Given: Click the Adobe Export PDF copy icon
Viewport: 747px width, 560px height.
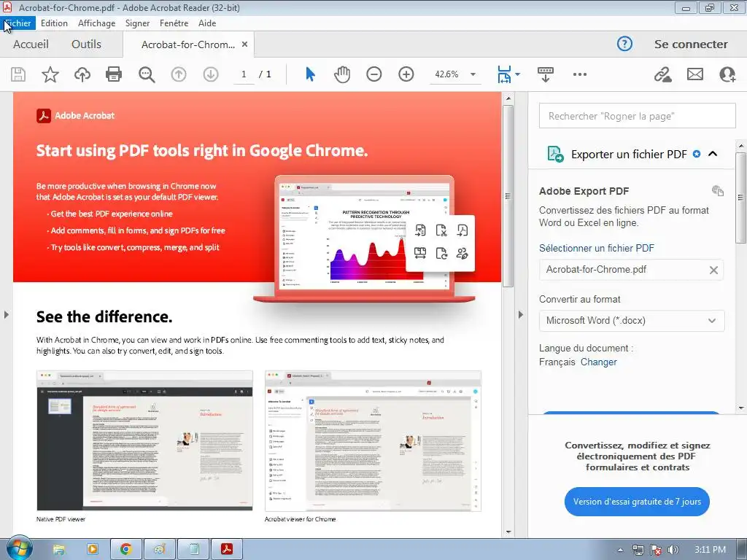Looking at the screenshot, I should point(718,190).
